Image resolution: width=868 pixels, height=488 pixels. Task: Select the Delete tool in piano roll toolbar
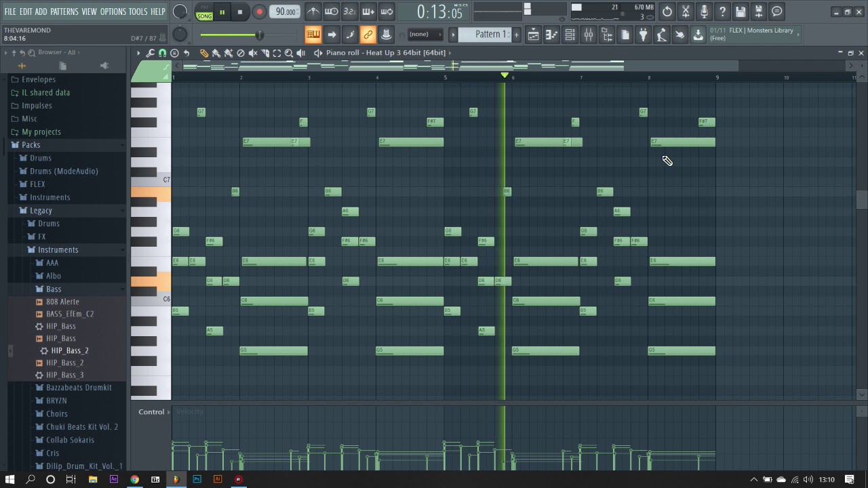click(241, 53)
